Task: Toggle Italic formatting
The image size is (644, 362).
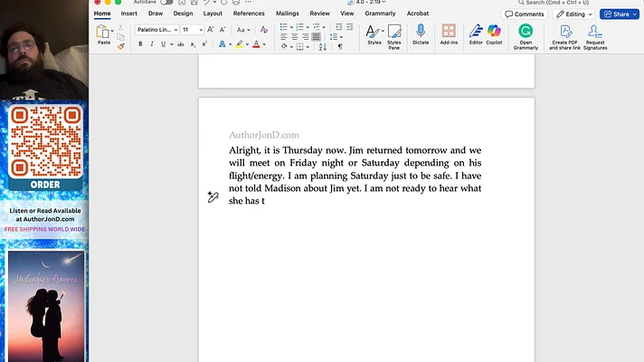Action: click(152, 44)
